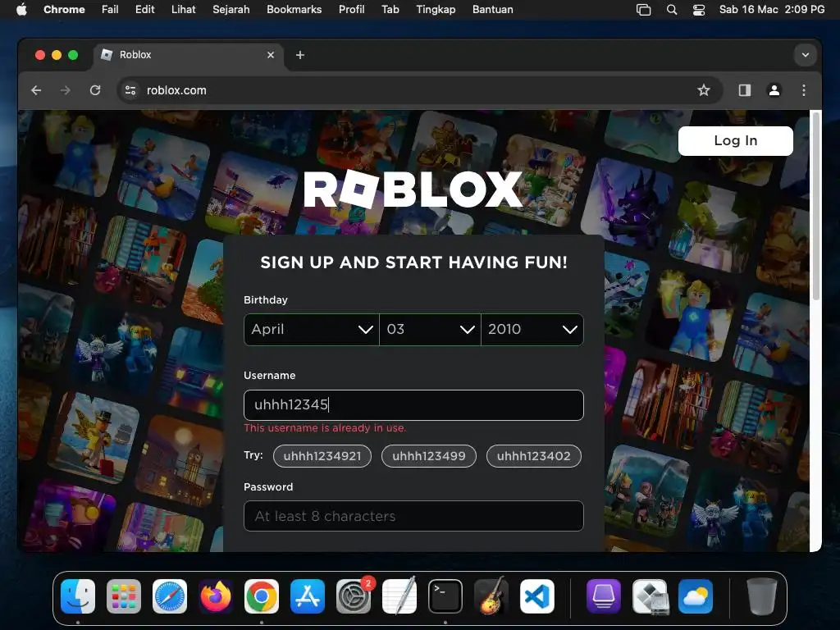Image resolution: width=840 pixels, height=630 pixels.
Task: Click the Username input field
Action: (413, 405)
